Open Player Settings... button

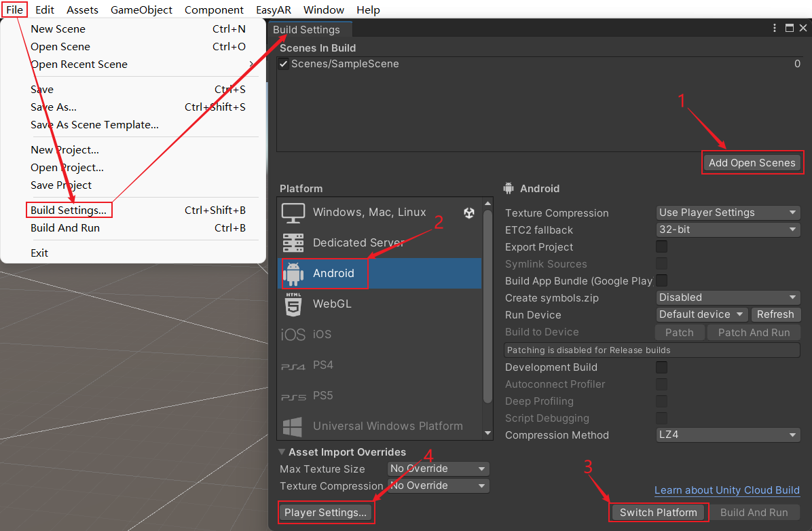325,513
